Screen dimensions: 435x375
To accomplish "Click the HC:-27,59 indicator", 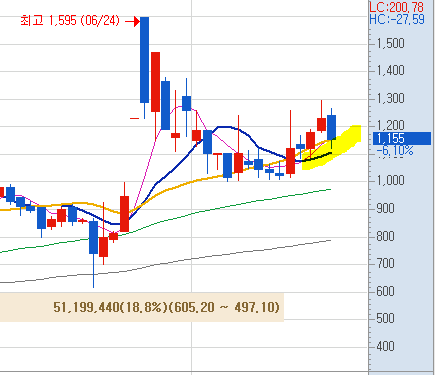I will [x=397, y=19].
